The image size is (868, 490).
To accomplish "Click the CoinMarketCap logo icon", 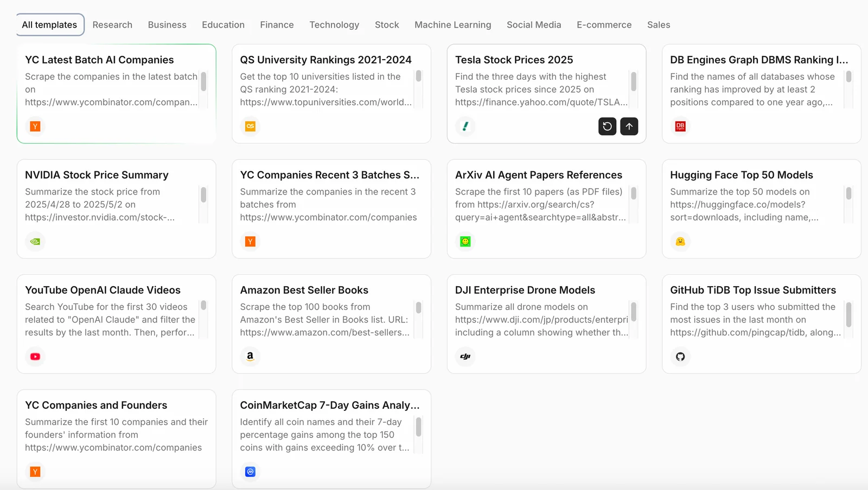I will (x=250, y=472).
